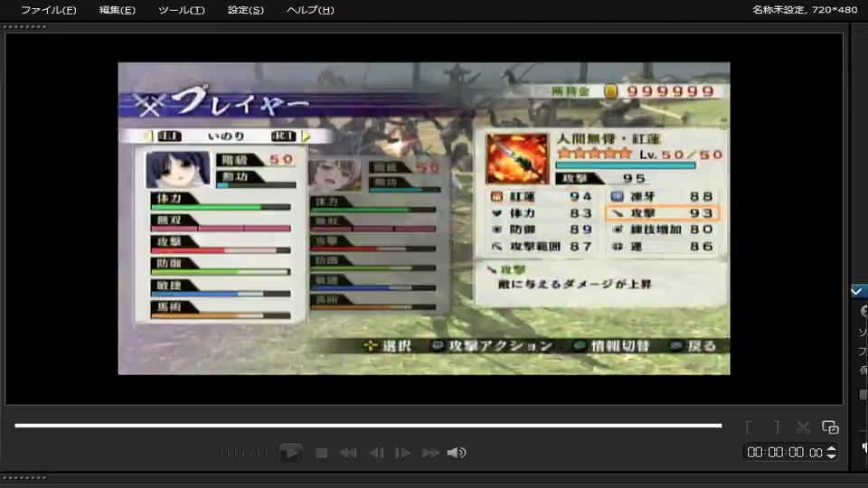Open the 設定(S) menu
This screenshot has width=868, height=488.
[245, 10]
